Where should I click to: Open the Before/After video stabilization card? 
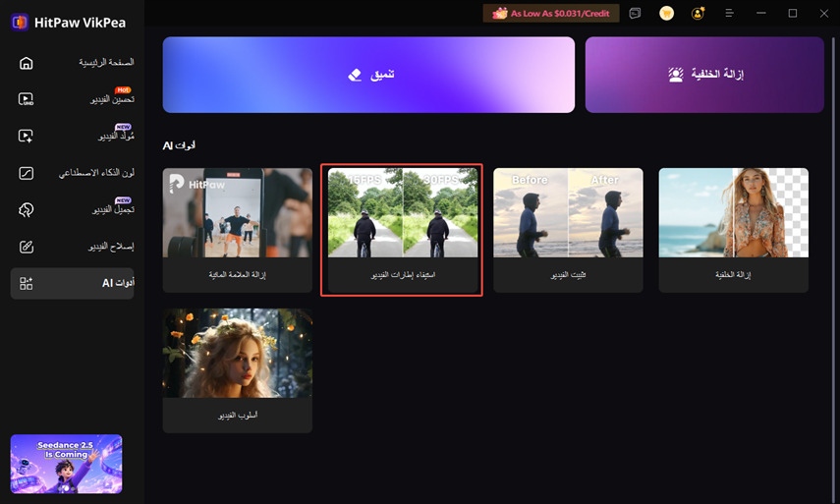tap(568, 230)
